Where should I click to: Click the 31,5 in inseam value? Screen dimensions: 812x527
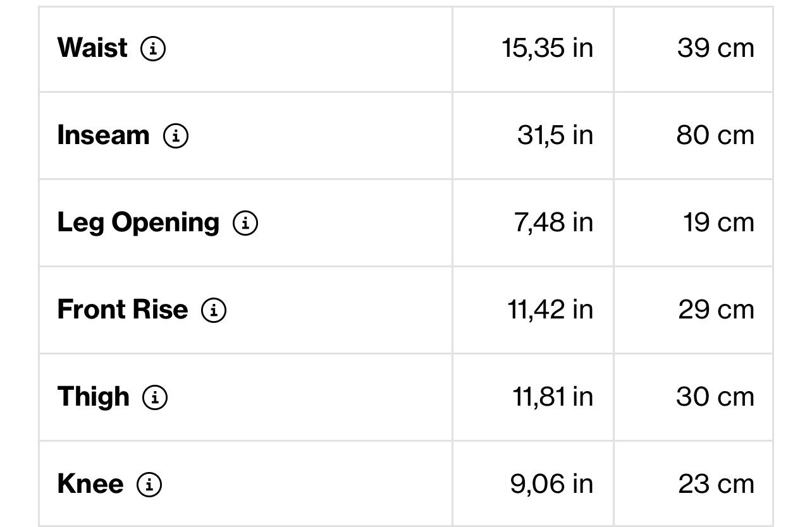pos(555,135)
